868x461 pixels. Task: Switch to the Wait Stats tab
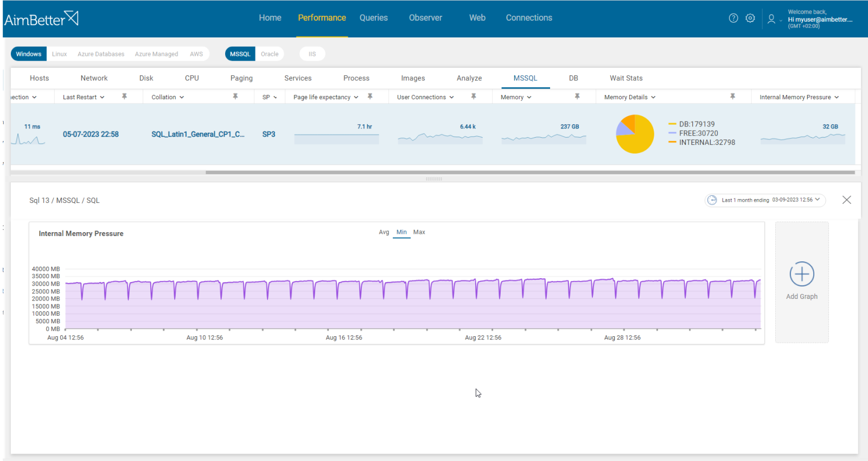pos(626,78)
